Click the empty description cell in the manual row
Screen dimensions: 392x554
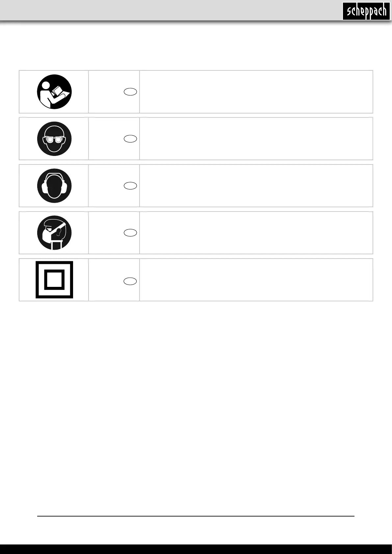coord(256,92)
